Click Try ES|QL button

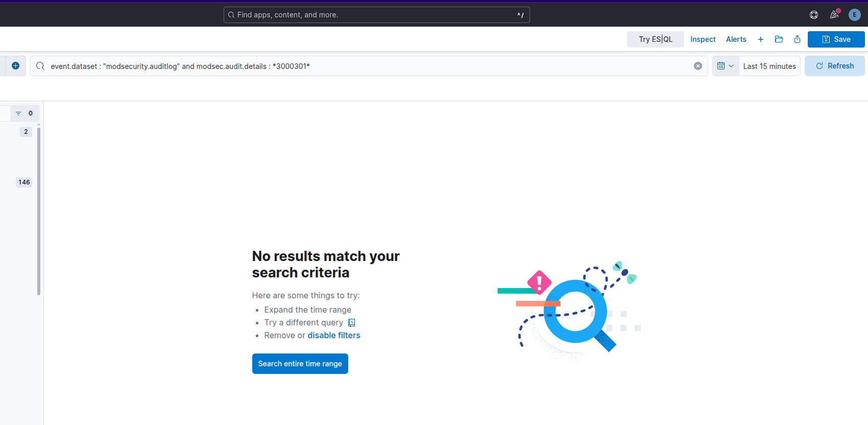pyautogui.click(x=656, y=39)
